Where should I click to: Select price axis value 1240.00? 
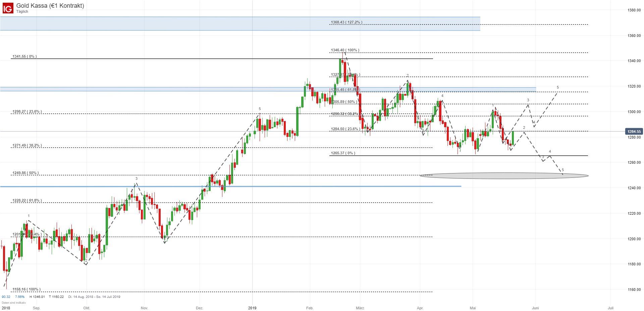click(x=634, y=188)
